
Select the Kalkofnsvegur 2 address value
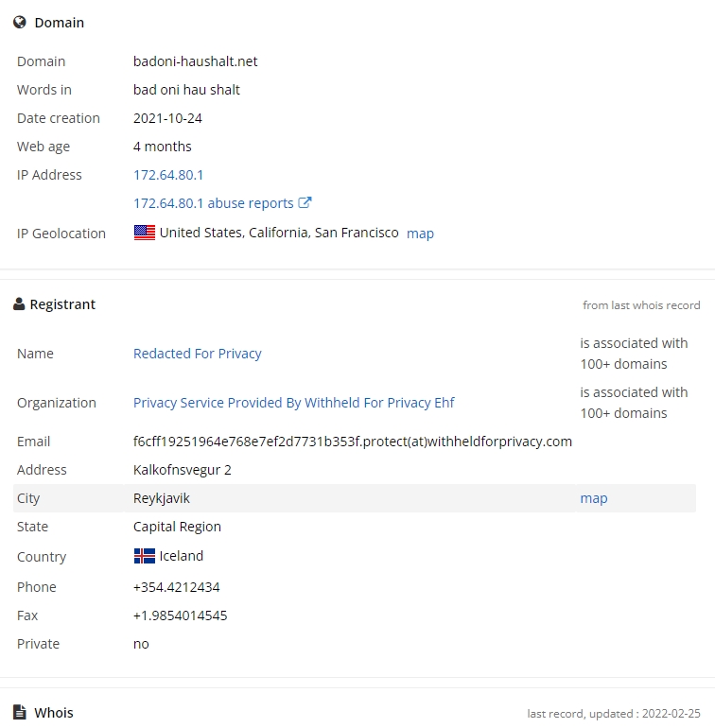(183, 470)
